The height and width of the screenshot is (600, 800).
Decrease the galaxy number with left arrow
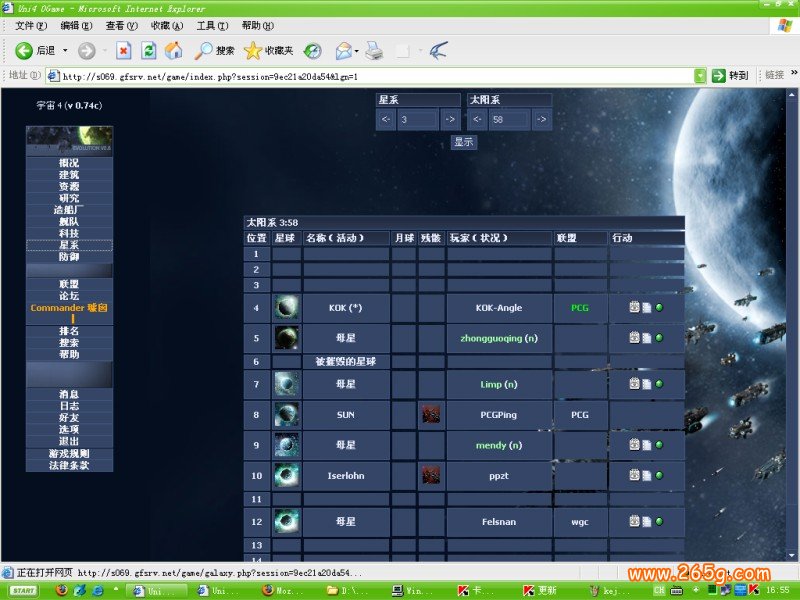386,120
